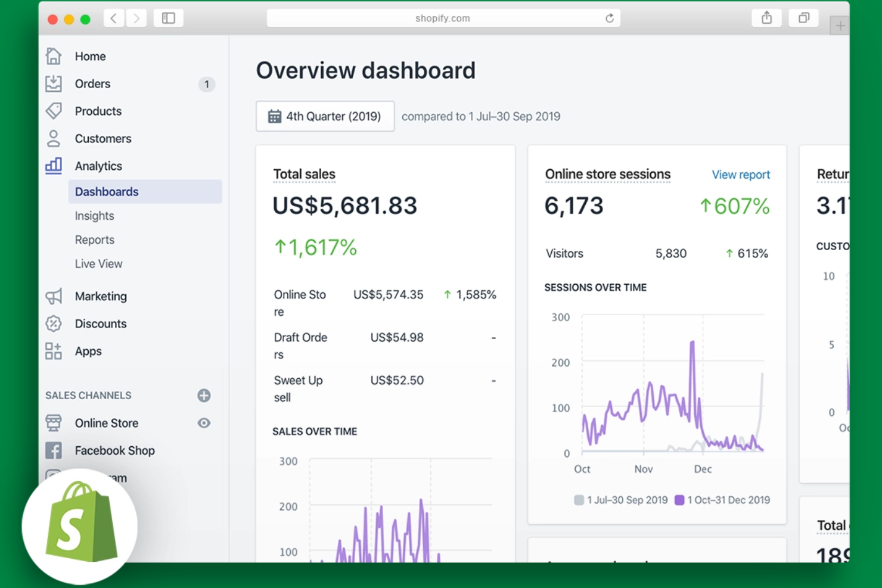Click the browser reload control
This screenshot has width=882, height=588.
tap(609, 18)
